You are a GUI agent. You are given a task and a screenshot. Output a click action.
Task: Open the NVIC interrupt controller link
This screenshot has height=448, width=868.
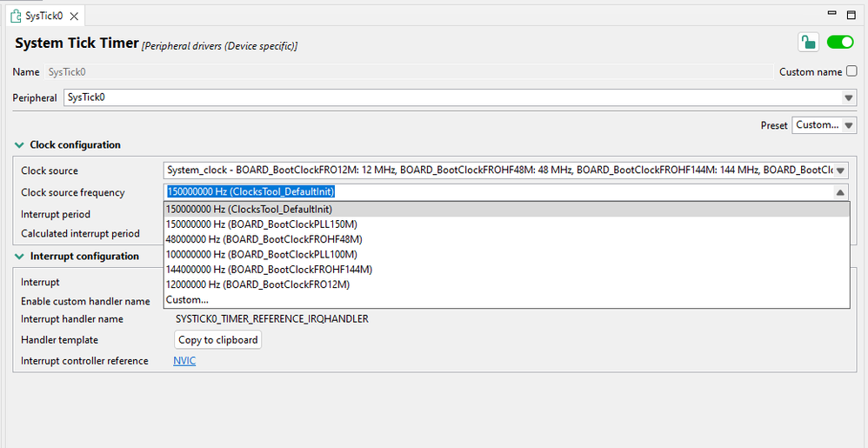[x=184, y=361]
